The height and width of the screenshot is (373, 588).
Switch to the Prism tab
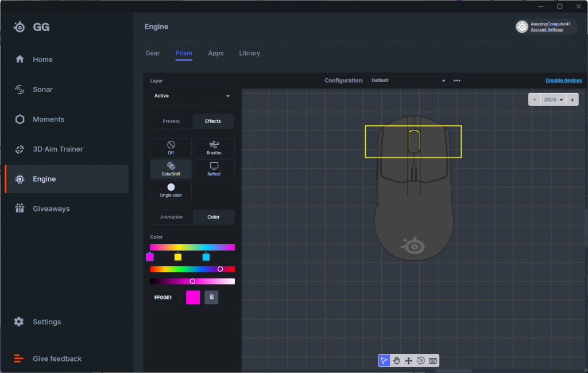tap(184, 53)
